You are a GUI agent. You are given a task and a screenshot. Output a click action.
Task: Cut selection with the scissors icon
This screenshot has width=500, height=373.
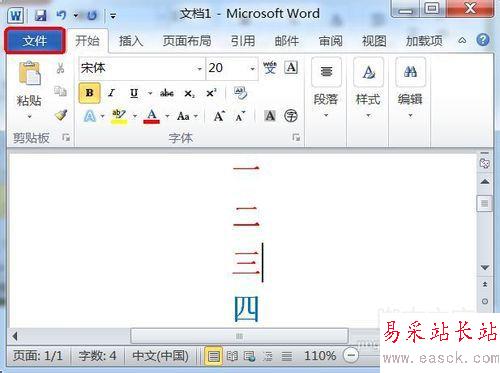(x=60, y=68)
